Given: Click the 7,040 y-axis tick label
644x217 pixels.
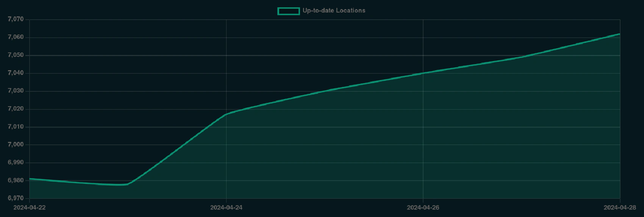Looking at the screenshot, I should click(16, 73).
